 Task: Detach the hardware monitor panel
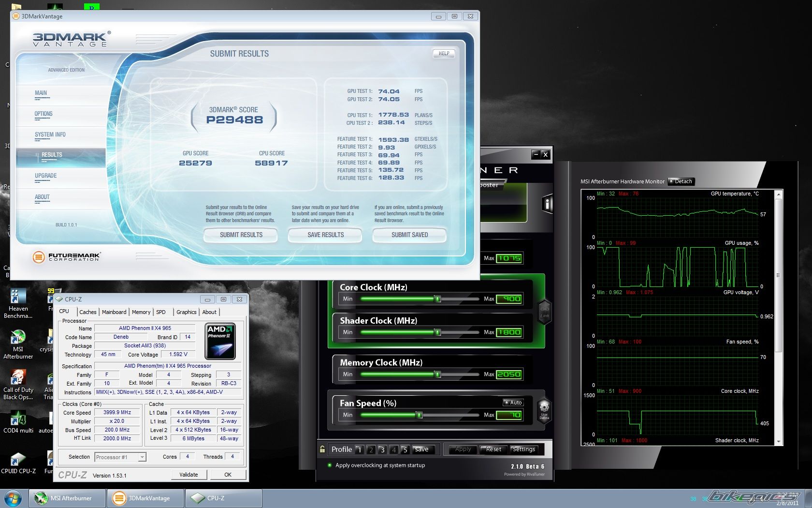pos(681,181)
